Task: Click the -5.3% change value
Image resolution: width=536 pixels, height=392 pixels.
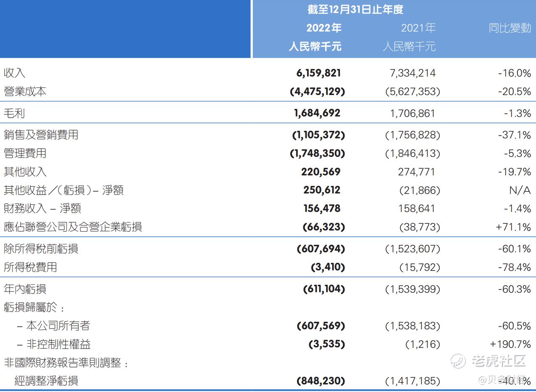Action: point(517,154)
